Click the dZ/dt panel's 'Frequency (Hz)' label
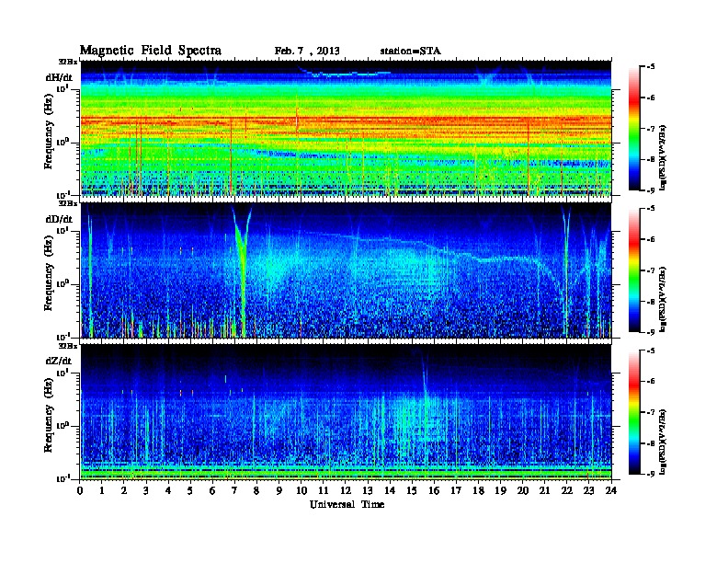This screenshot has width=728, height=563. [49, 415]
